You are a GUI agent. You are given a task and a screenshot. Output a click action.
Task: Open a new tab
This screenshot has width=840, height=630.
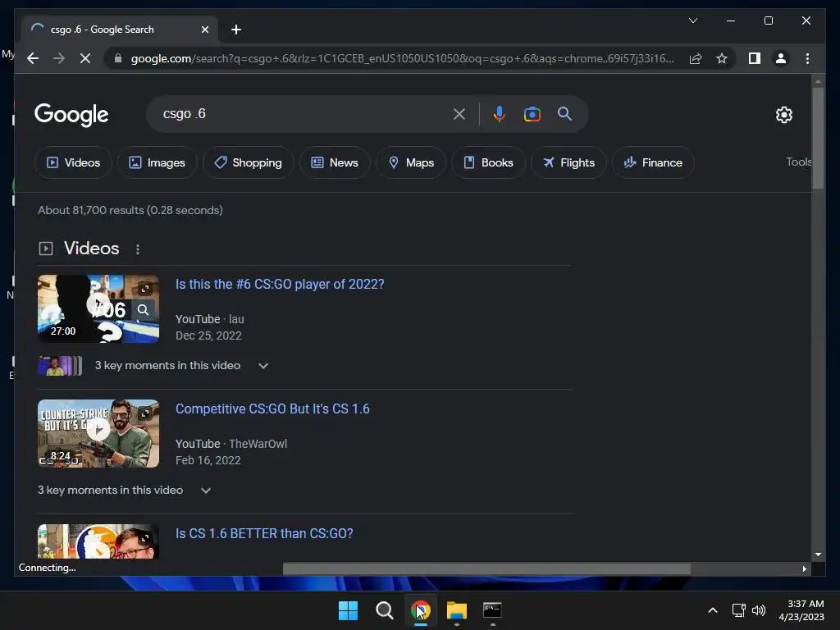(x=235, y=30)
